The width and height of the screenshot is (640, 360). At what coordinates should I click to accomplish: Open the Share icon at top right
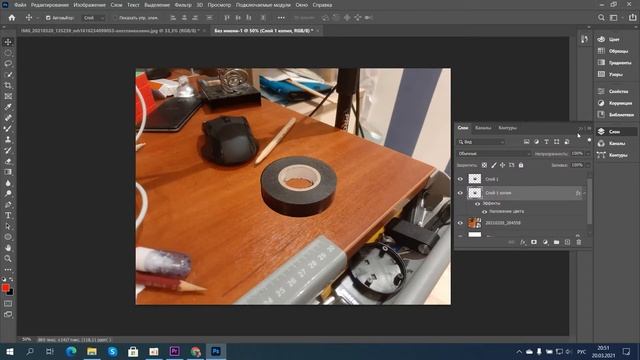click(632, 18)
